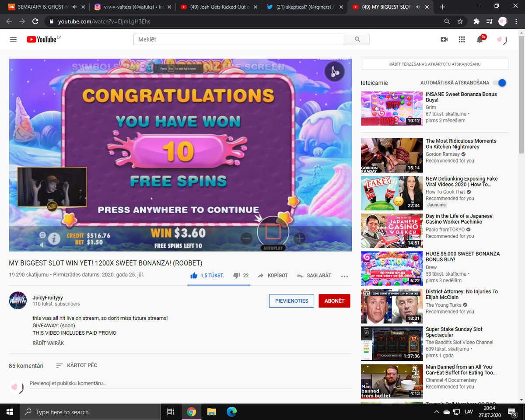Viewport: 525px width, 420px height.
Task: Open the YouTube hamburger guide menu
Action: click(13, 39)
